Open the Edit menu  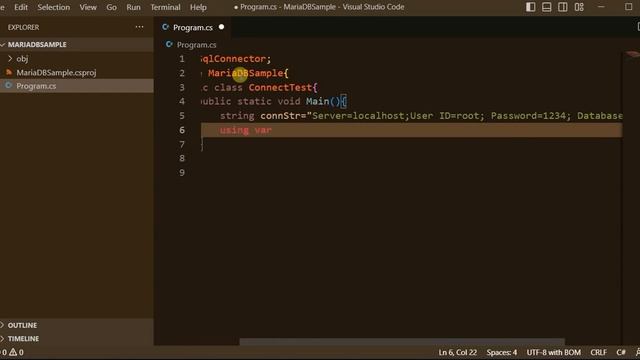tap(21, 7)
